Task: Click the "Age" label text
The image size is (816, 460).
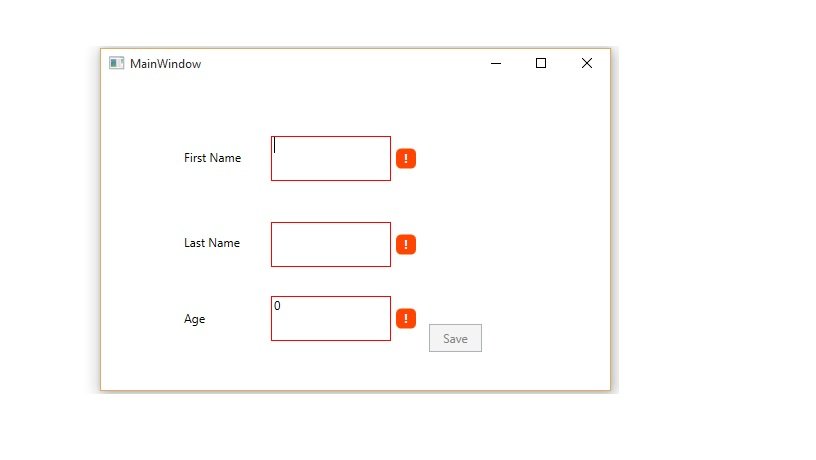Action: point(195,319)
